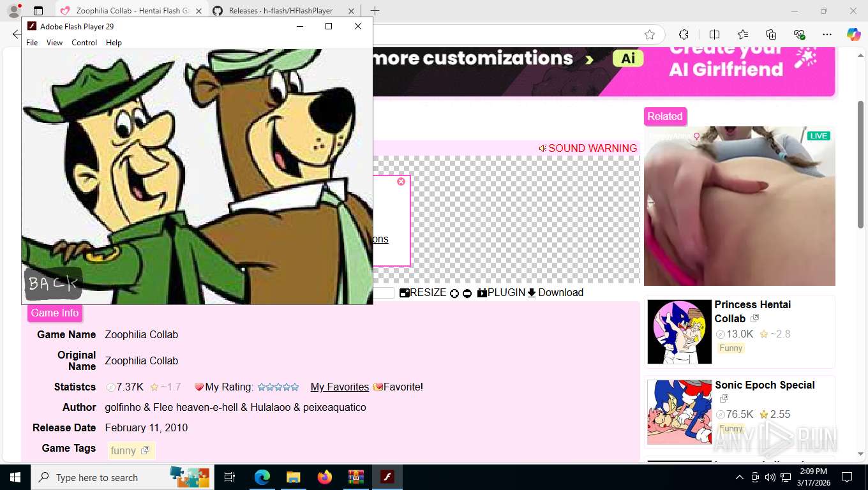Click the Related header label

[x=665, y=116]
